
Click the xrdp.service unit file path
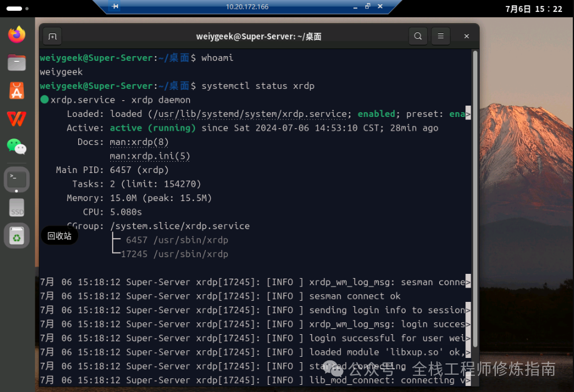click(249, 114)
